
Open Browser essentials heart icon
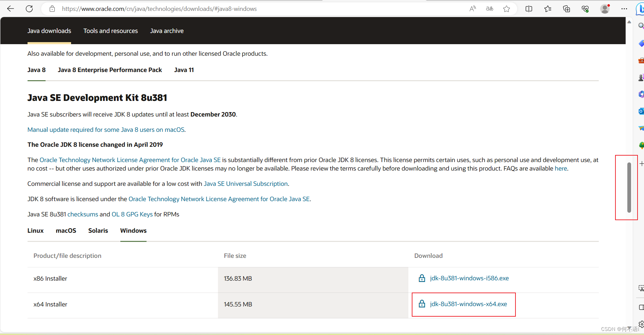pos(585,9)
